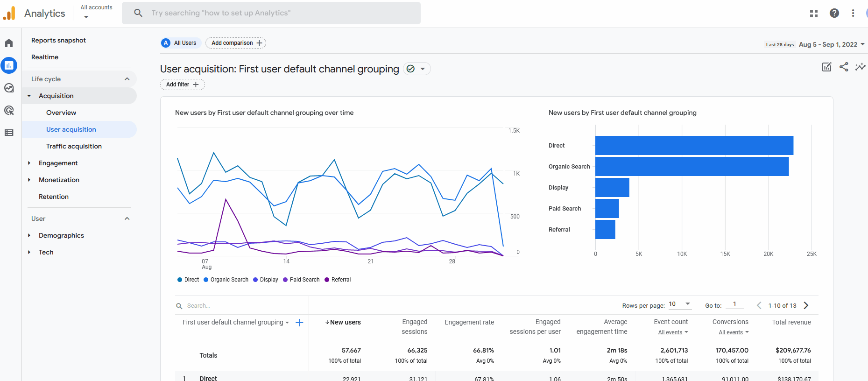The image size is (868, 381).
Task: Click the Share this report icon
Action: tap(844, 67)
